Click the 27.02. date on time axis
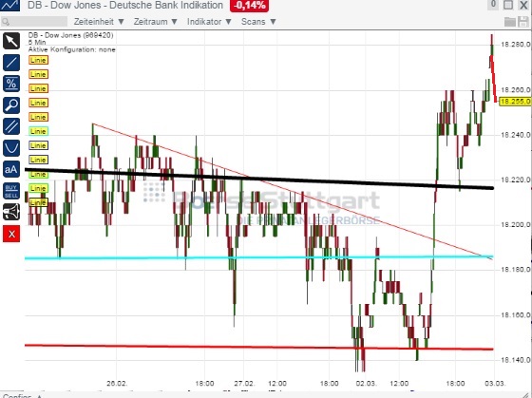 tap(244, 384)
